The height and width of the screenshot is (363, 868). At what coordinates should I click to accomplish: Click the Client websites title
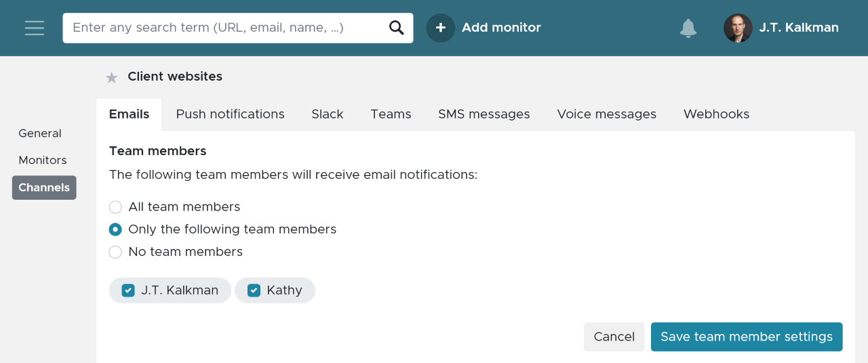(175, 77)
